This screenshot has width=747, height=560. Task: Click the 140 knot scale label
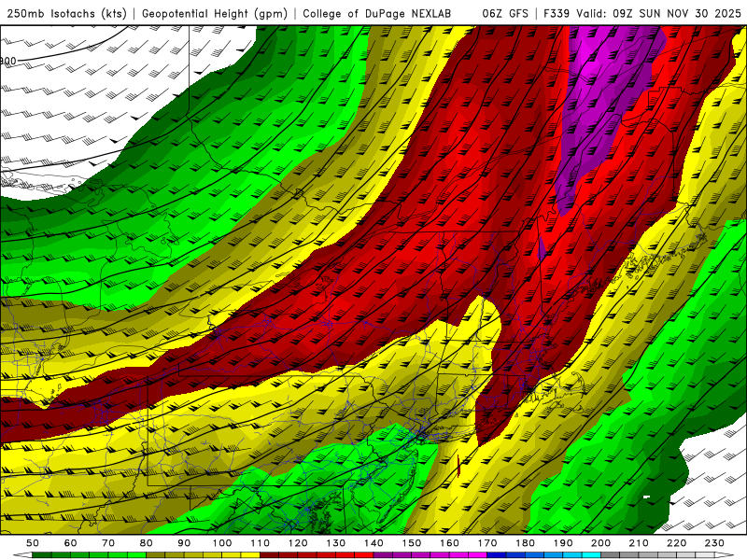[x=373, y=543]
